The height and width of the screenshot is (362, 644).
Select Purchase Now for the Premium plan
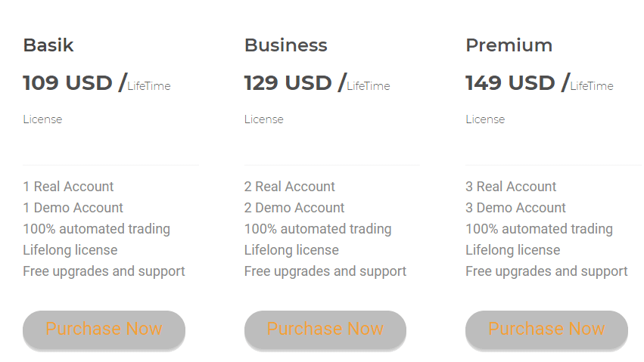coord(546,330)
